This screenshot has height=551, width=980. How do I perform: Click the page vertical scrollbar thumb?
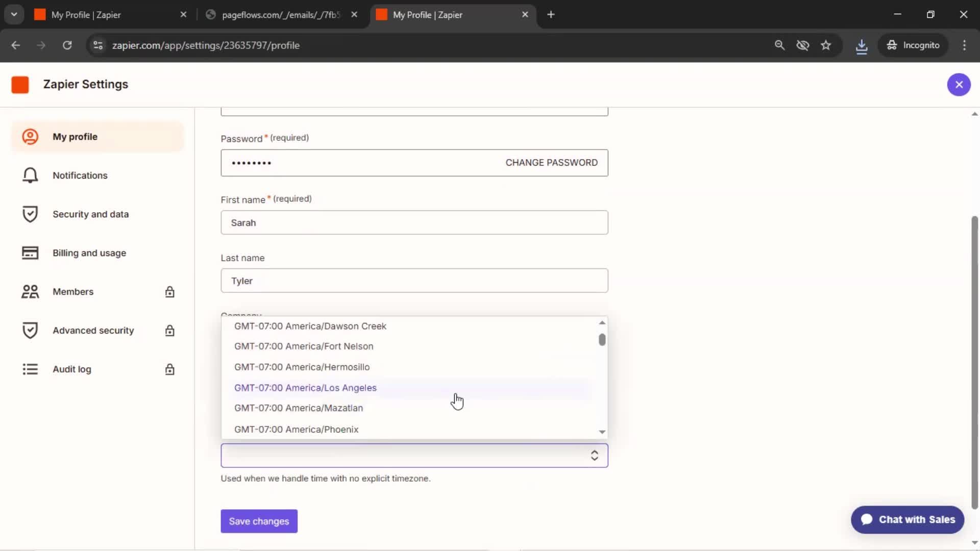(974, 362)
